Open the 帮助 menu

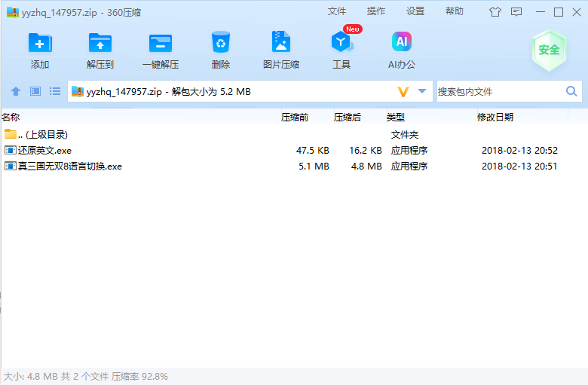(455, 11)
